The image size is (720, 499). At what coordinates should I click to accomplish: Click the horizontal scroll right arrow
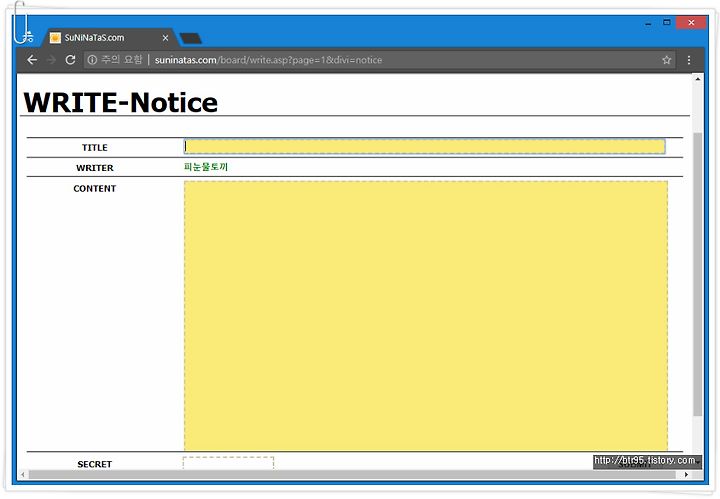tap(686, 474)
